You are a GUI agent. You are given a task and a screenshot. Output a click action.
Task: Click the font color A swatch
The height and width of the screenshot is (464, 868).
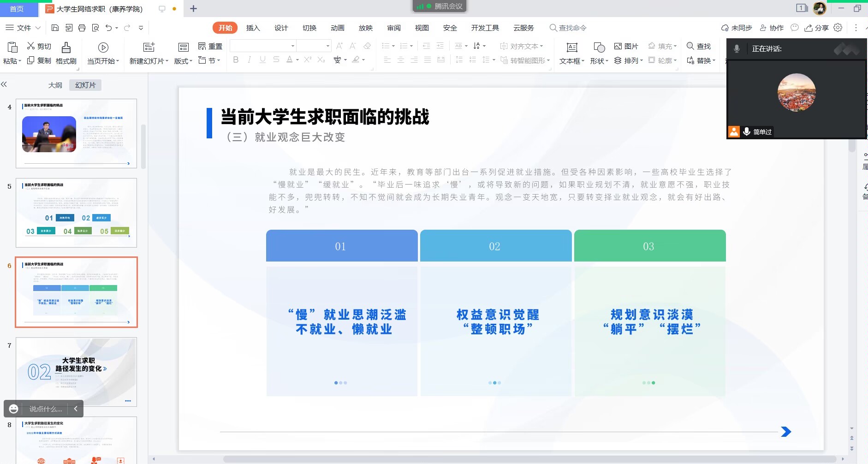click(x=289, y=59)
